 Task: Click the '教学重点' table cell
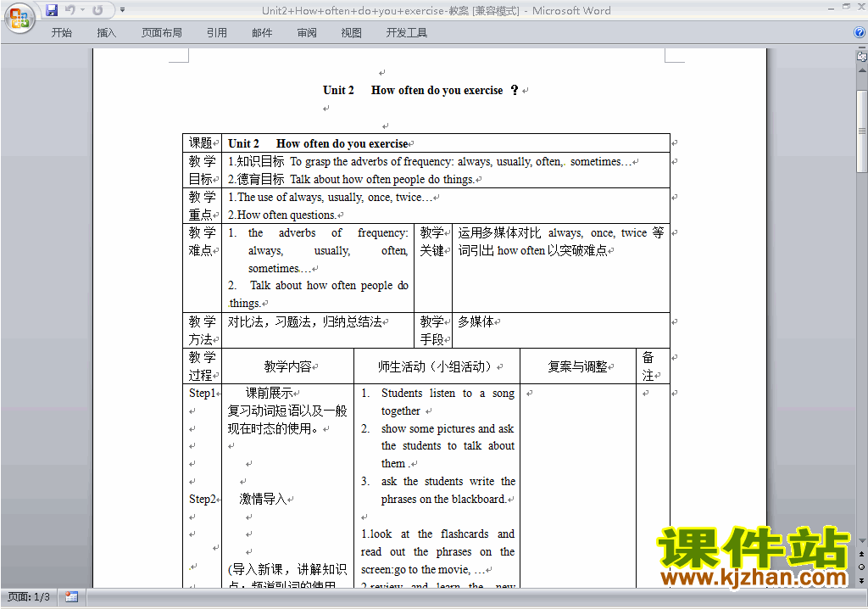[x=202, y=205]
